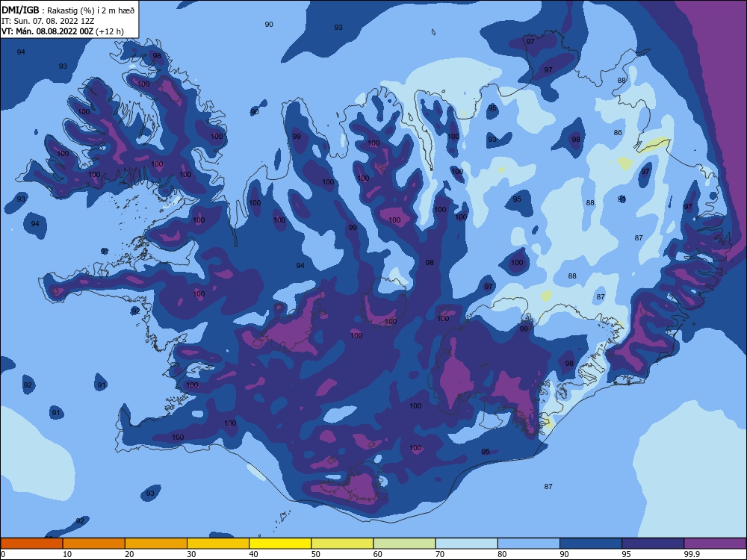The image size is (747, 560).
Task: Click the 10–20 orange legend swatch
Action: point(94,544)
